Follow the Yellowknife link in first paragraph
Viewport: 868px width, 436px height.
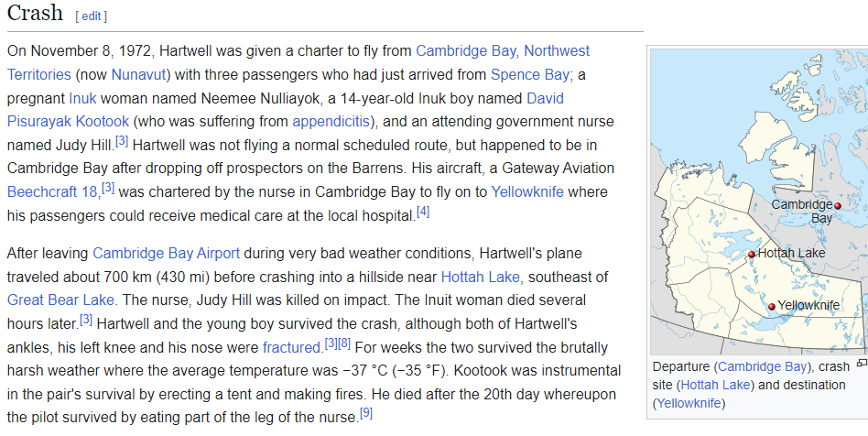pyautogui.click(x=527, y=192)
